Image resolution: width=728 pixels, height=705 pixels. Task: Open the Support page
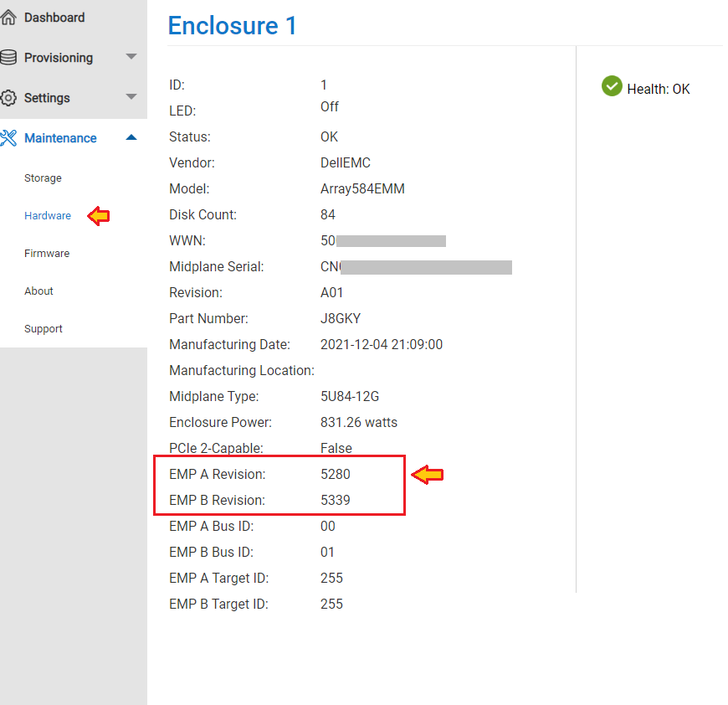click(44, 328)
